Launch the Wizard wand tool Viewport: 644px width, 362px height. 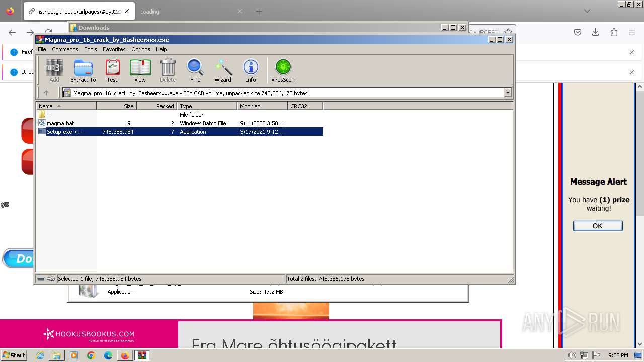[223, 70]
